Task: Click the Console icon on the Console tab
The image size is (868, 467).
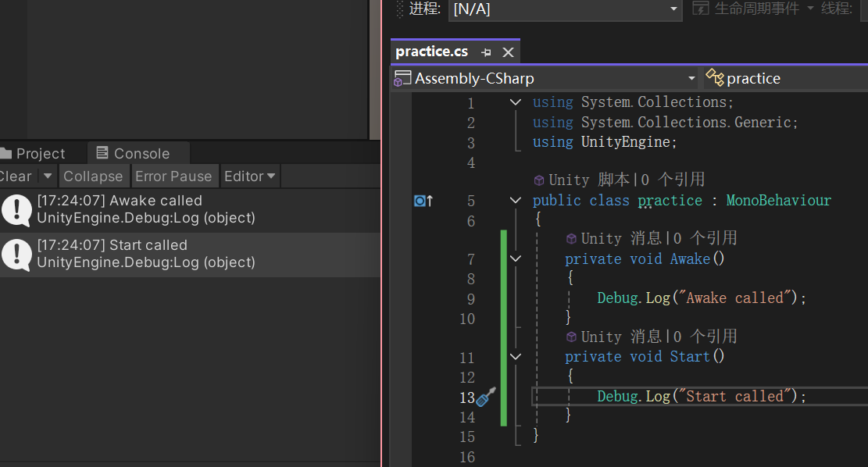Action: [102, 153]
